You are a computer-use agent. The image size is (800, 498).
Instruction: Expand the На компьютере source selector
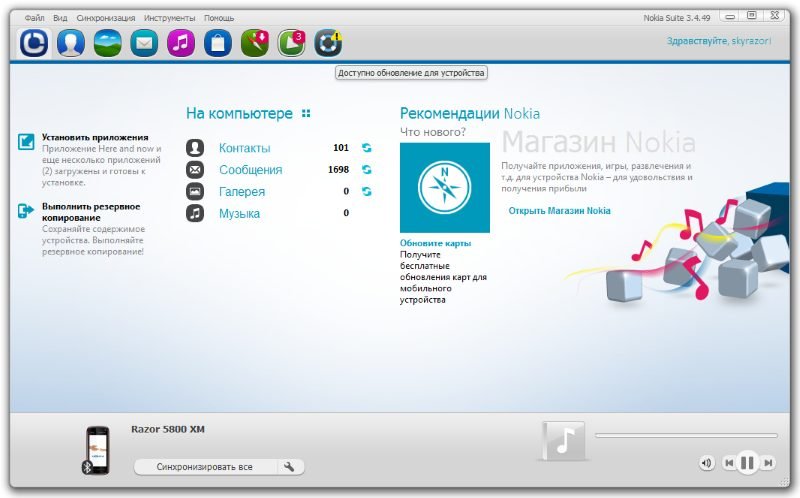306,114
